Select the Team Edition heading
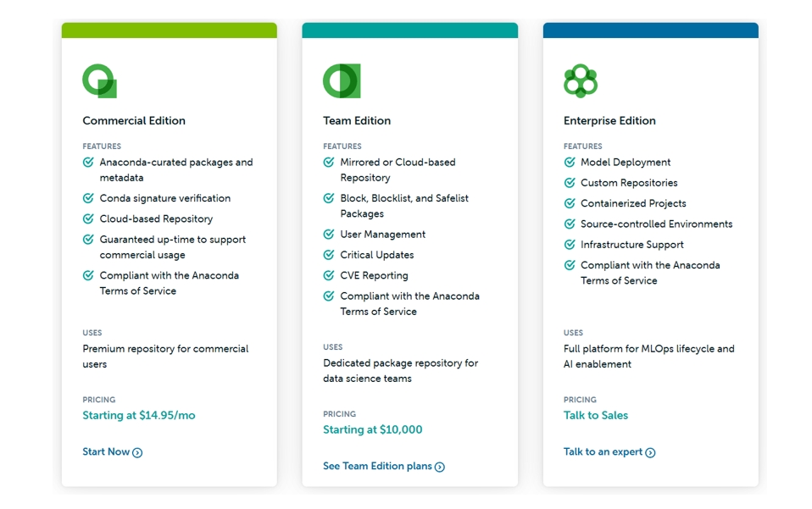The width and height of the screenshot is (812, 509). [357, 120]
